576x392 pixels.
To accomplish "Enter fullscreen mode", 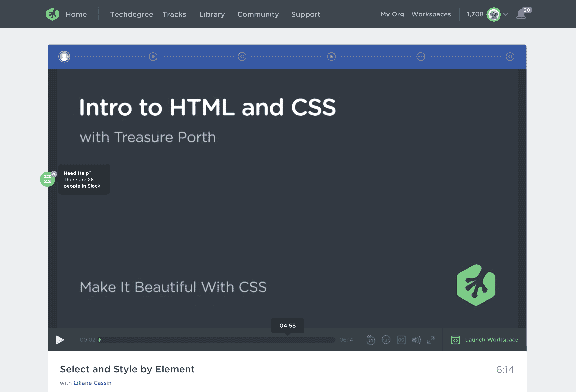I will tap(431, 340).
